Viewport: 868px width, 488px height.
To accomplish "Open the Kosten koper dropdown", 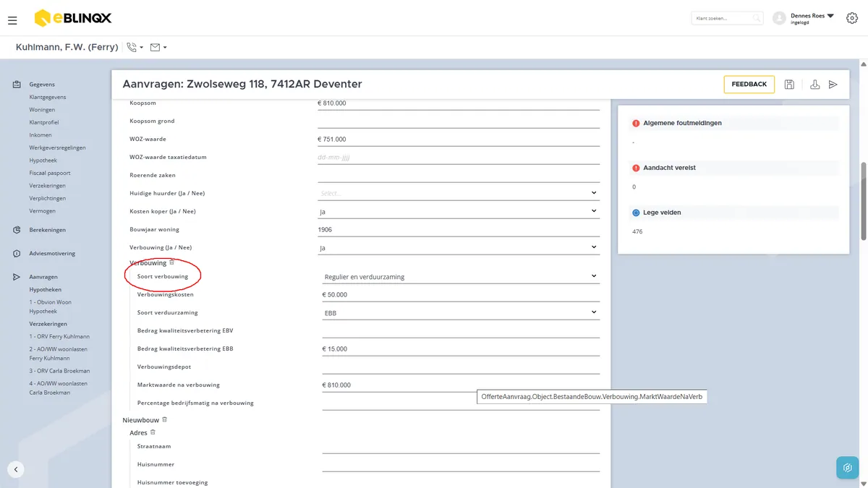I will (x=459, y=211).
